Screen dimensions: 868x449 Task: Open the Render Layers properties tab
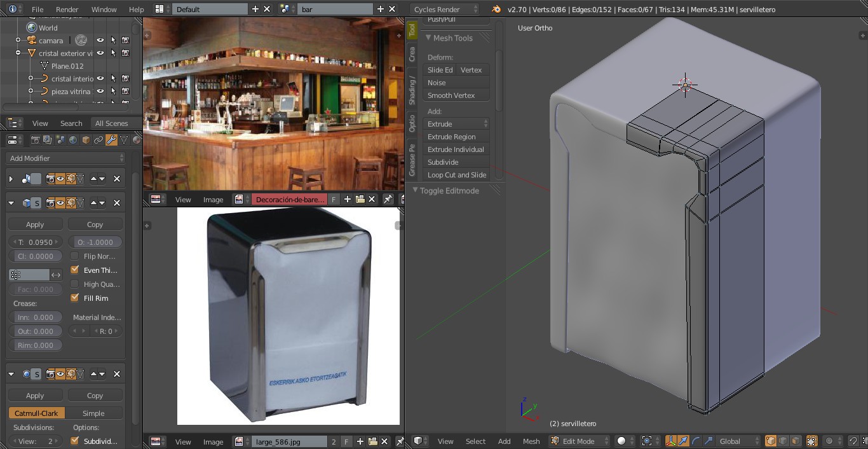pos(48,140)
